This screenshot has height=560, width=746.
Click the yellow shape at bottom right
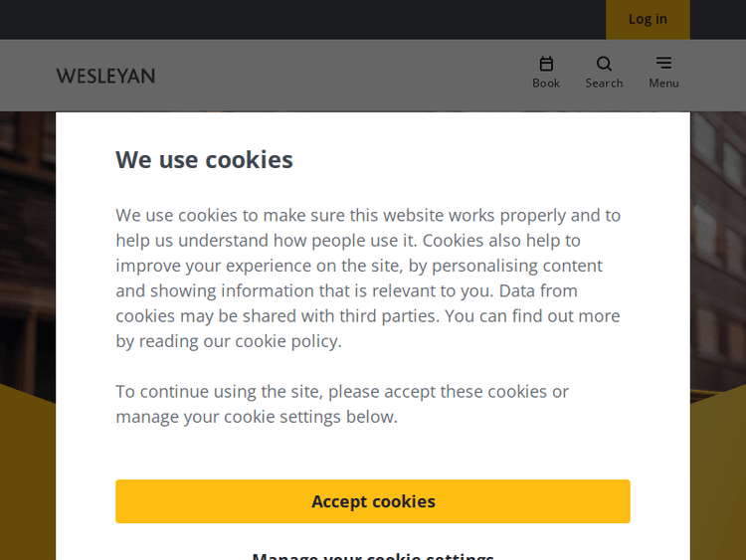click(x=717, y=477)
